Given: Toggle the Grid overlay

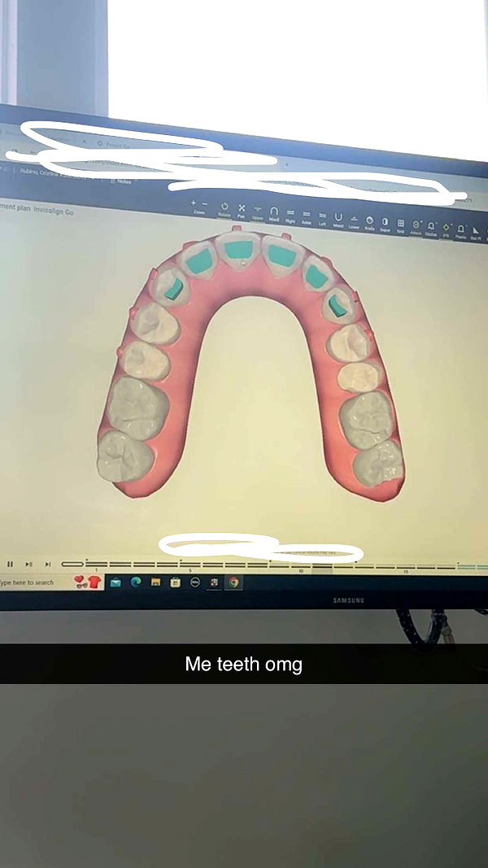Looking at the screenshot, I should point(401,225).
